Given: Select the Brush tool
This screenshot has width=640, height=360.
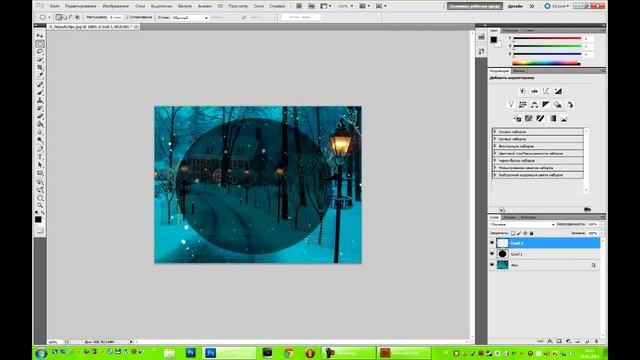Looking at the screenshot, I should 40,93.
